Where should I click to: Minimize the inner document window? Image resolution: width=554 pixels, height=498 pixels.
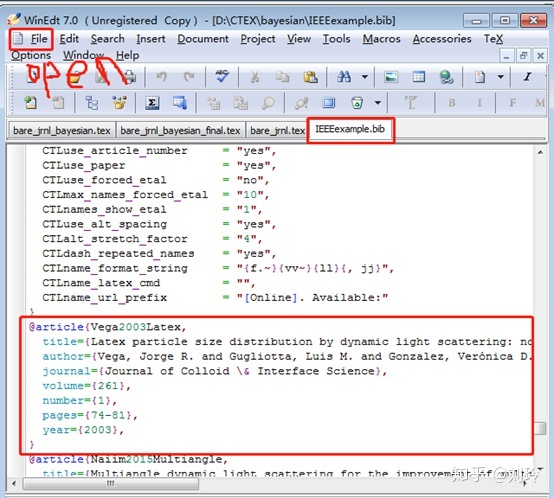506,56
